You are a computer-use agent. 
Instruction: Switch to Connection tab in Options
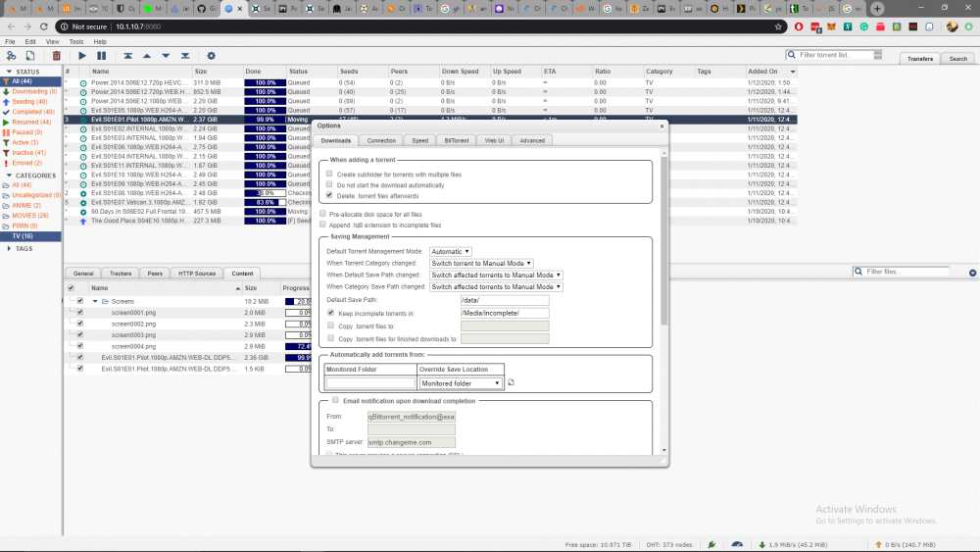pos(381,140)
